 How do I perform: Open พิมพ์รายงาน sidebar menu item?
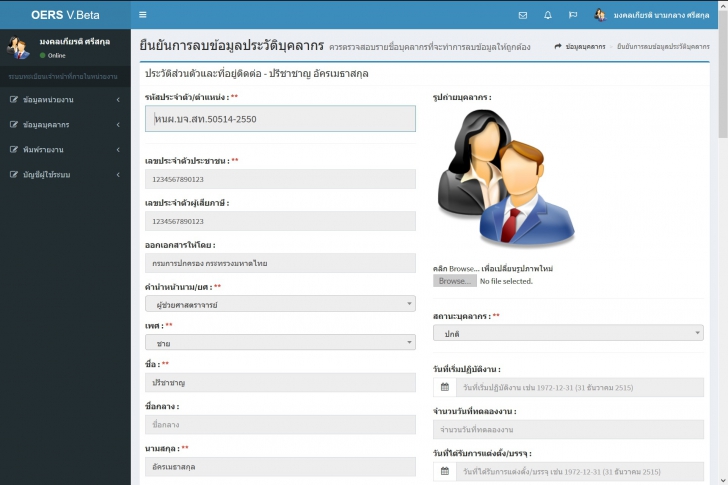point(65,149)
